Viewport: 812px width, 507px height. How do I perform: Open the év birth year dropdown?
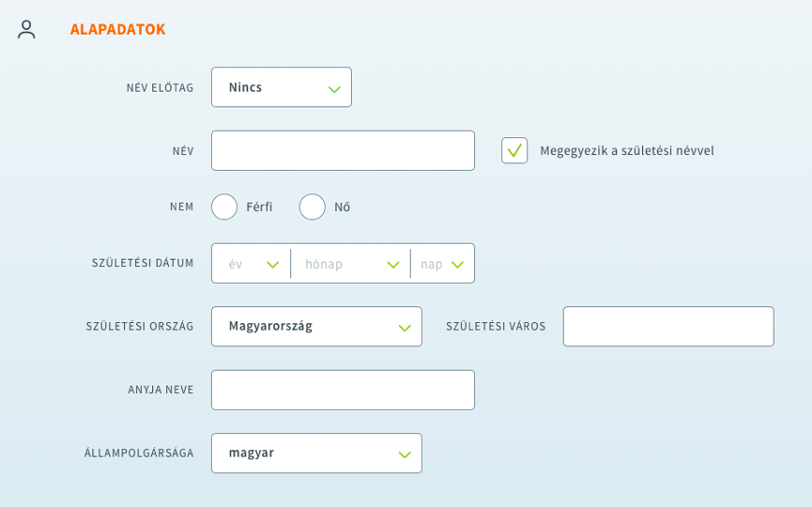tap(252, 264)
